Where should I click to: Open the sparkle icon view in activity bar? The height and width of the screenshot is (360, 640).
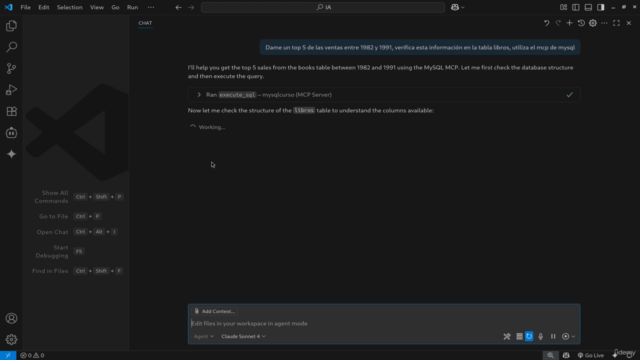(x=11, y=154)
